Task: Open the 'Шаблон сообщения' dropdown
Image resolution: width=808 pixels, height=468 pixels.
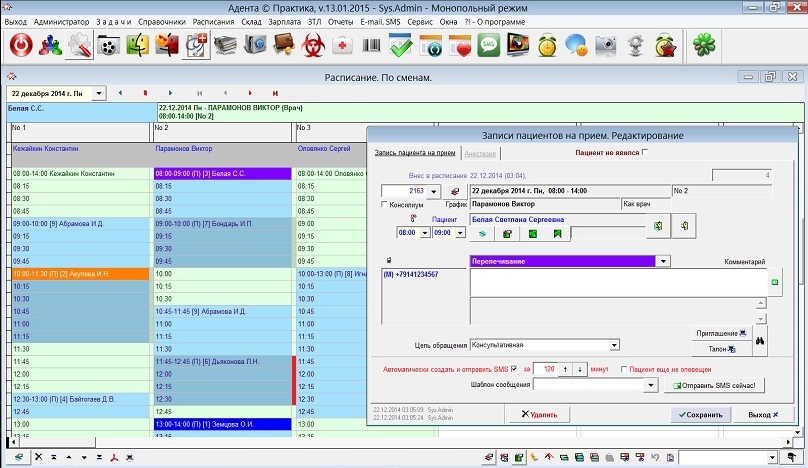Action: click(x=653, y=385)
